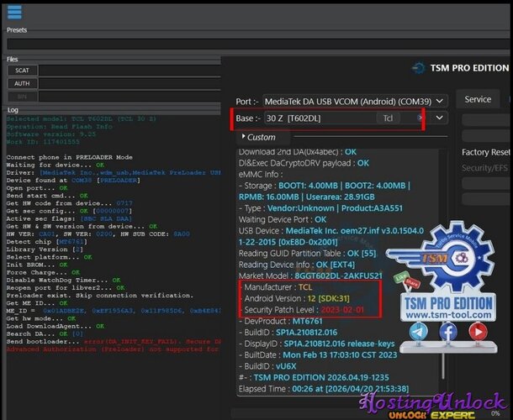This screenshot has height=420, width=513.
Task: Click the Factory Reset label
Action: pos(485,152)
